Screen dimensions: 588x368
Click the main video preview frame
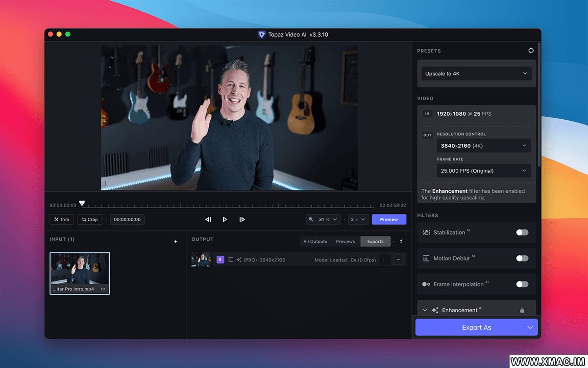point(229,118)
